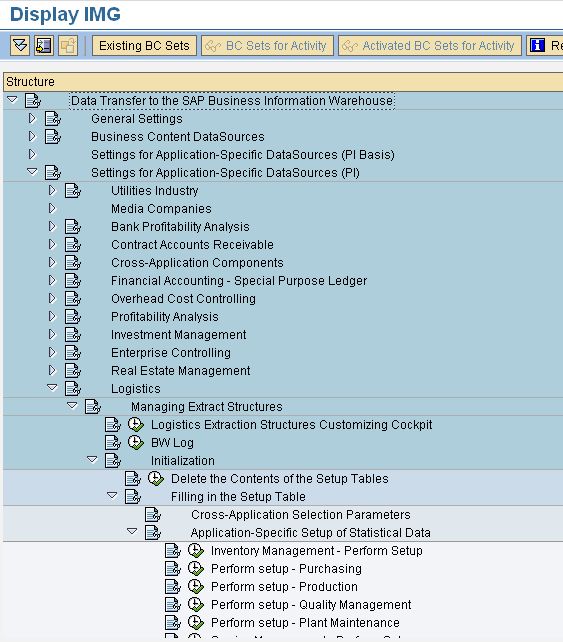Click the greyed Change Release Notes toolbar icon
563x642 pixels.
tap(68, 45)
